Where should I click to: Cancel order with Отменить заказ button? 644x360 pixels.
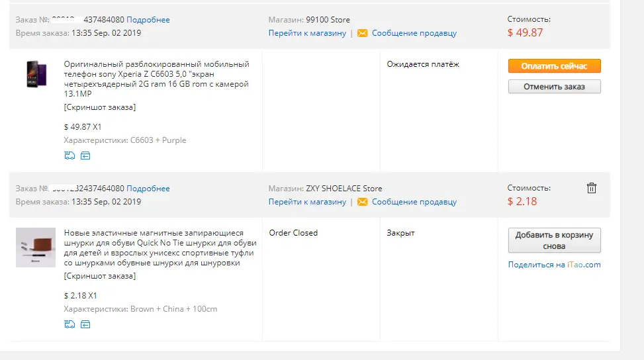554,87
